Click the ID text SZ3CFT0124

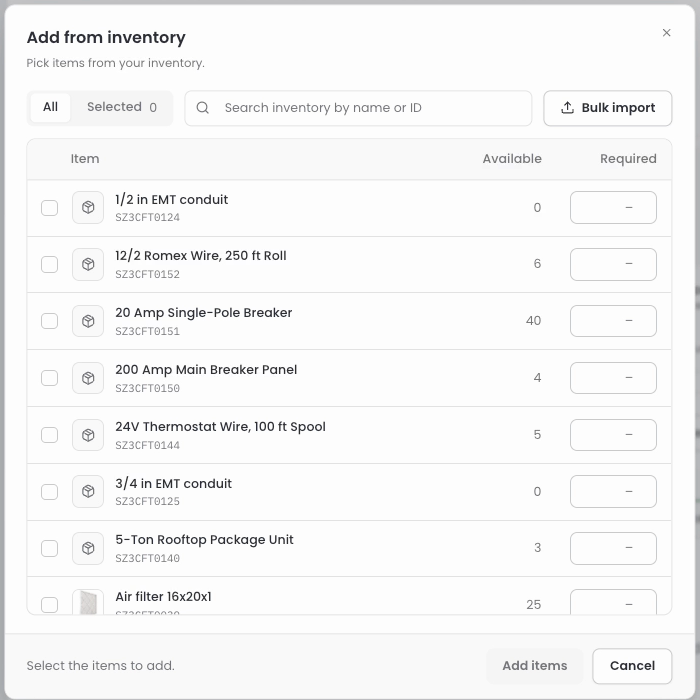click(x=147, y=217)
